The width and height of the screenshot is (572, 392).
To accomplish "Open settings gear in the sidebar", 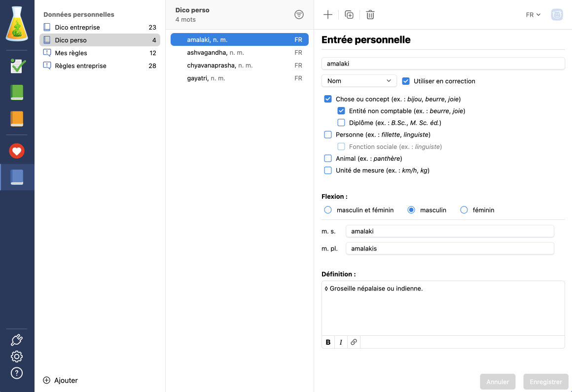I will [17, 356].
